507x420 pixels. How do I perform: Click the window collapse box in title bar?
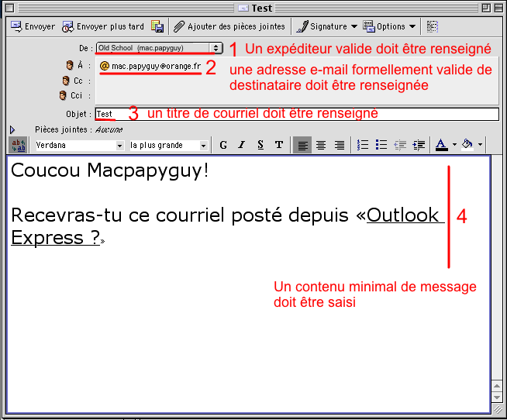pyautogui.click(x=498, y=8)
